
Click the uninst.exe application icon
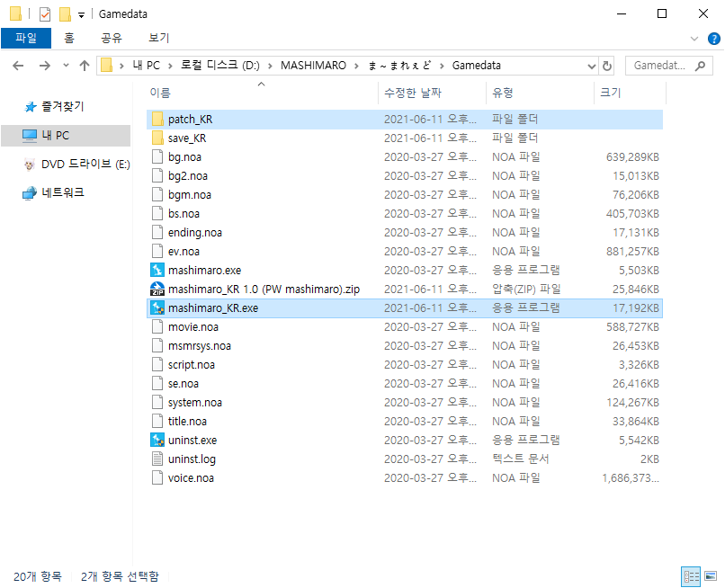coord(157,440)
